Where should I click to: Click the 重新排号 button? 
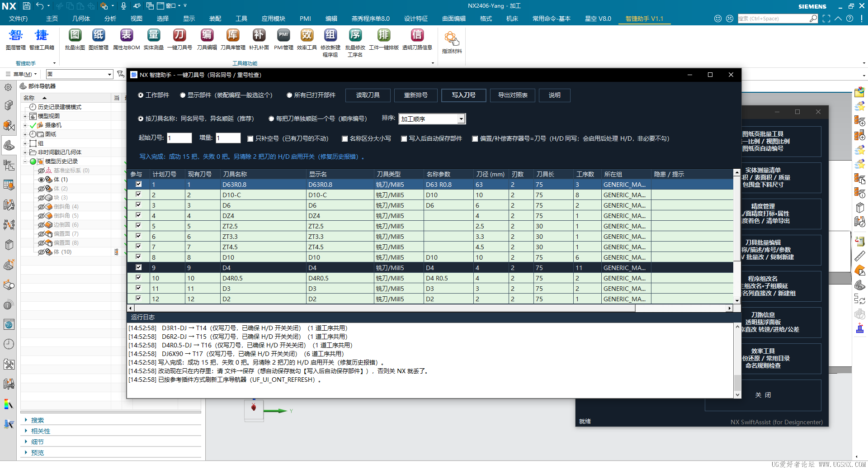click(416, 95)
